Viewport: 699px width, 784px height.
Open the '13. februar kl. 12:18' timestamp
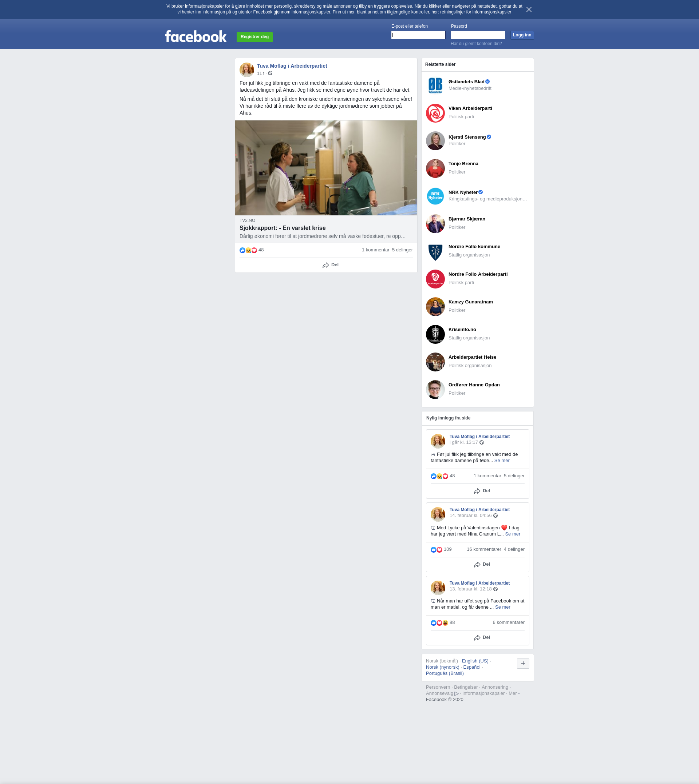click(x=470, y=589)
